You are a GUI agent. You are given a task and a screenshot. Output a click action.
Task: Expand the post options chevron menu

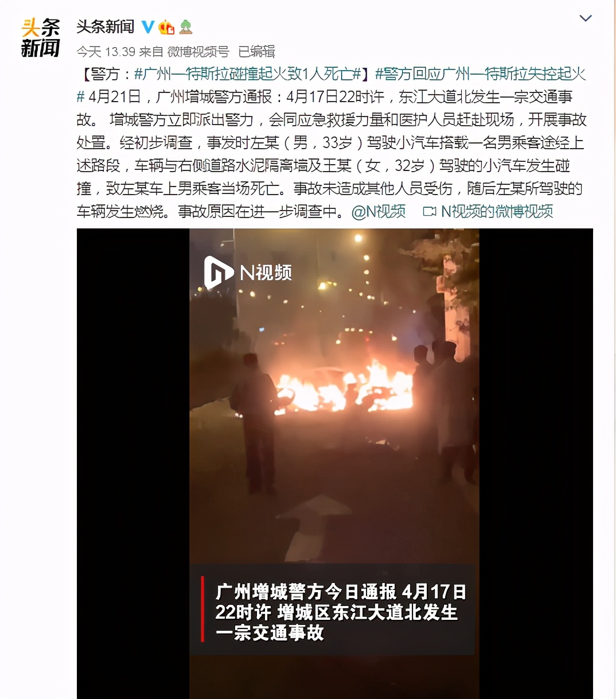pyautogui.click(x=586, y=18)
